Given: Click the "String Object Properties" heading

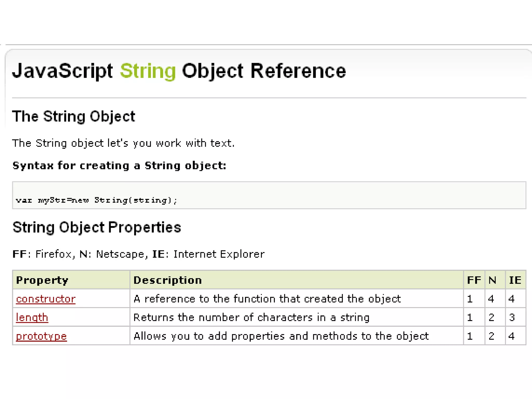Looking at the screenshot, I should (97, 227).
